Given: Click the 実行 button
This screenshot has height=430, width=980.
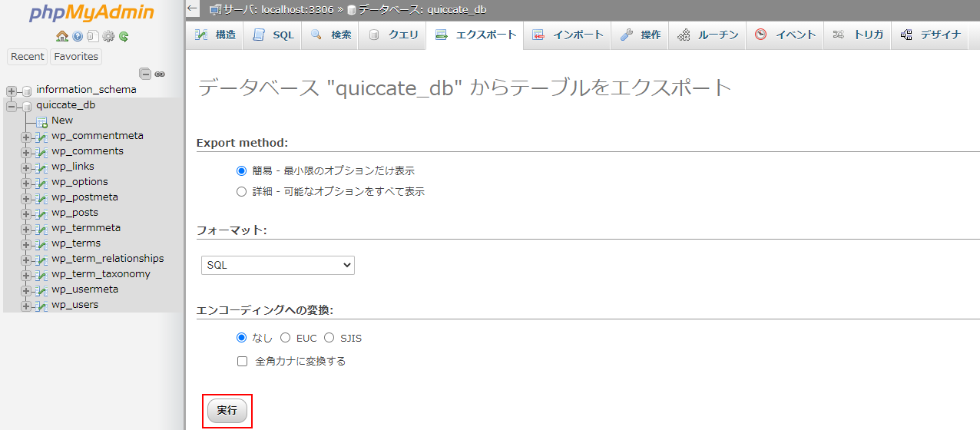Looking at the screenshot, I should 227,411.
